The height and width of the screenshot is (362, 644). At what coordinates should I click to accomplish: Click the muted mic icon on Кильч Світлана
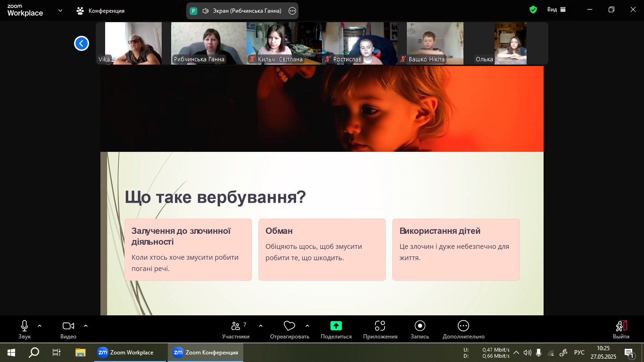pyautogui.click(x=252, y=59)
